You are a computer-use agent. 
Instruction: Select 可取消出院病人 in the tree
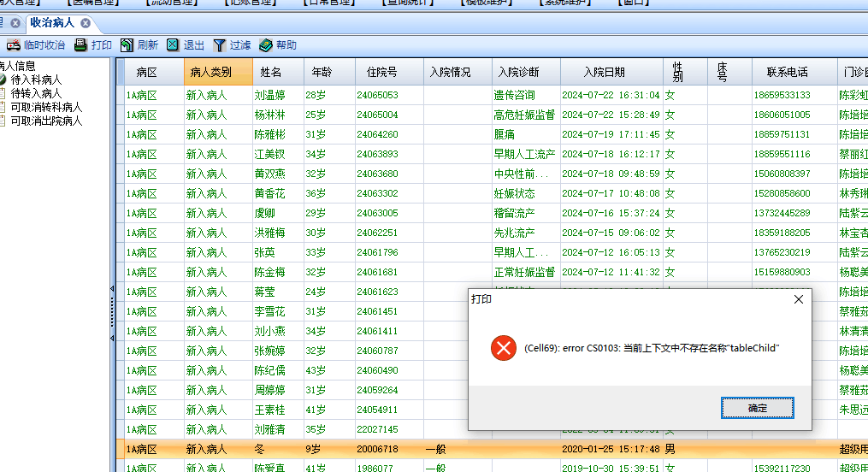pyautogui.click(x=46, y=121)
